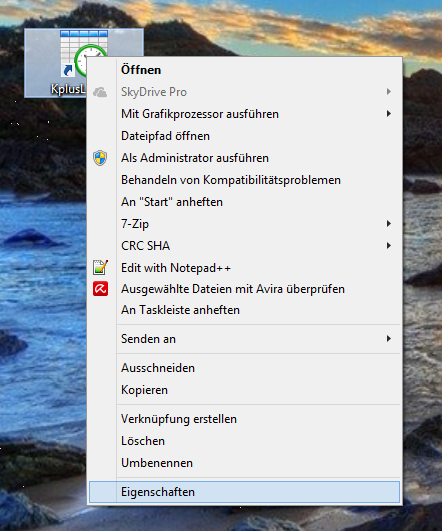Expand the SkyDrive Pro submenu arrow
The image size is (442, 531).
point(389,92)
